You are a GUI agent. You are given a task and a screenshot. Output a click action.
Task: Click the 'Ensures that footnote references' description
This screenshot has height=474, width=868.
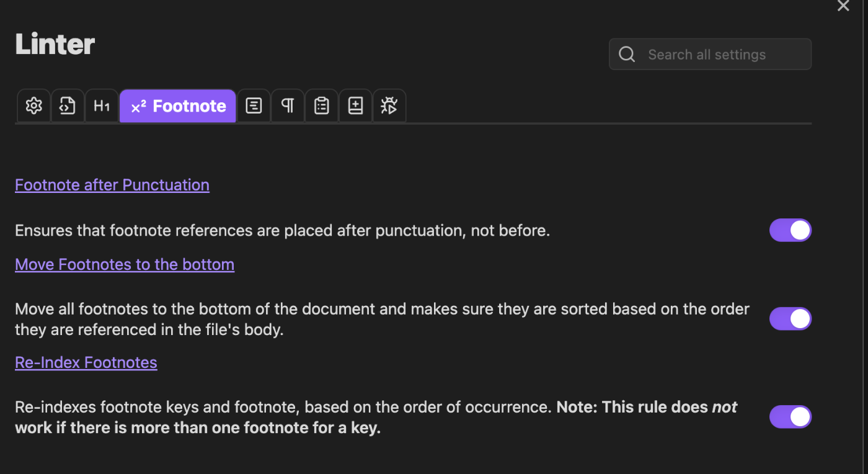[x=283, y=231]
